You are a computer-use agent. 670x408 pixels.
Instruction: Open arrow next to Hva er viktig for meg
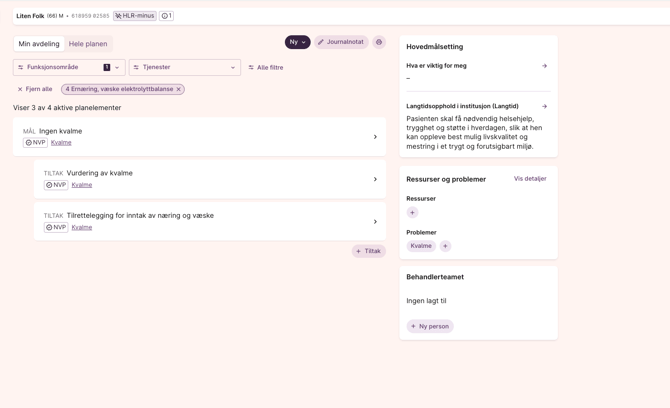[x=544, y=66]
